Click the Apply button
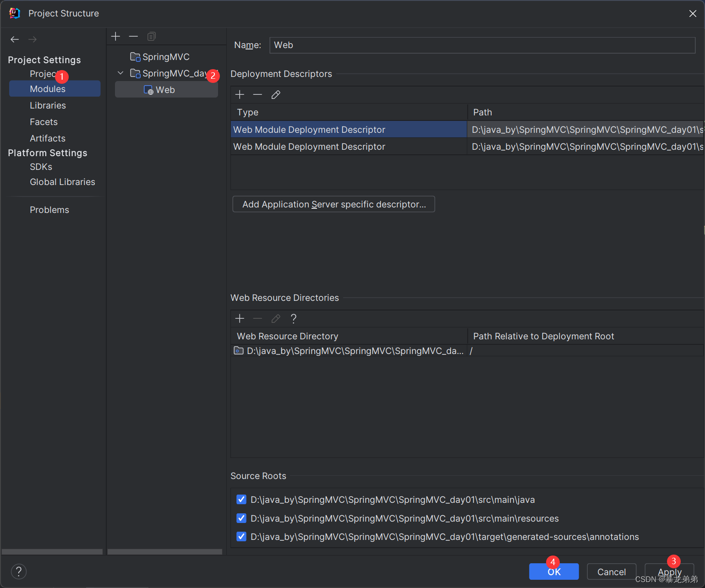The width and height of the screenshot is (705, 588). click(x=669, y=572)
